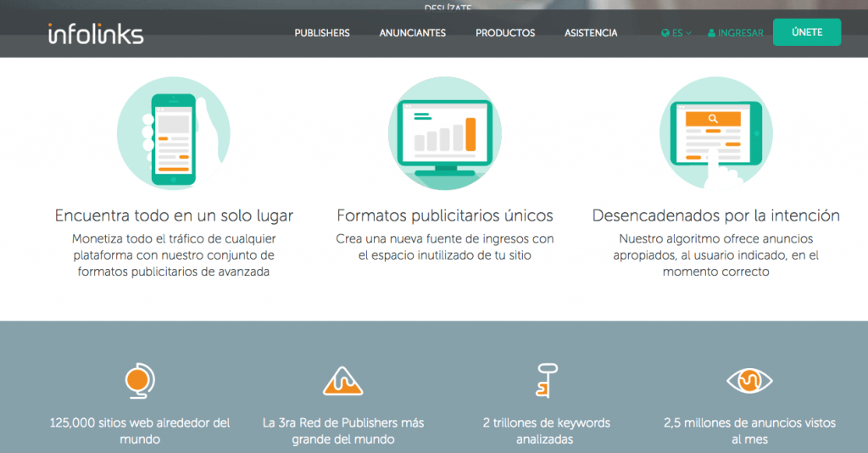Open the ANUNCIANTES menu
Viewport: 868px width, 453px height.
click(413, 33)
